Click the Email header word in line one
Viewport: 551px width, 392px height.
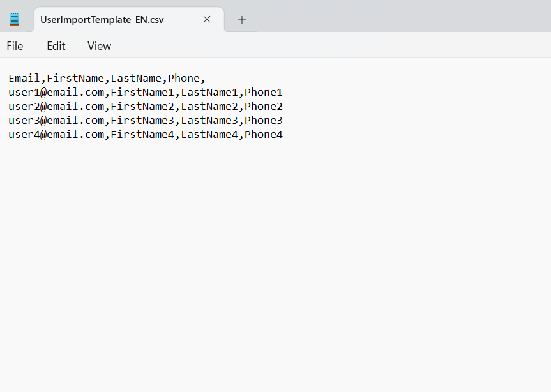[x=24, y=78]
